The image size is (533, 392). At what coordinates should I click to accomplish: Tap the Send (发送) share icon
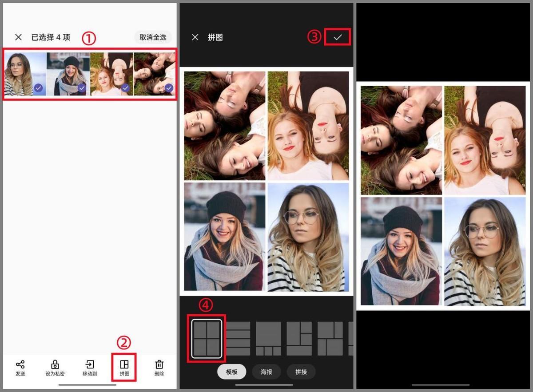(20, 368)
